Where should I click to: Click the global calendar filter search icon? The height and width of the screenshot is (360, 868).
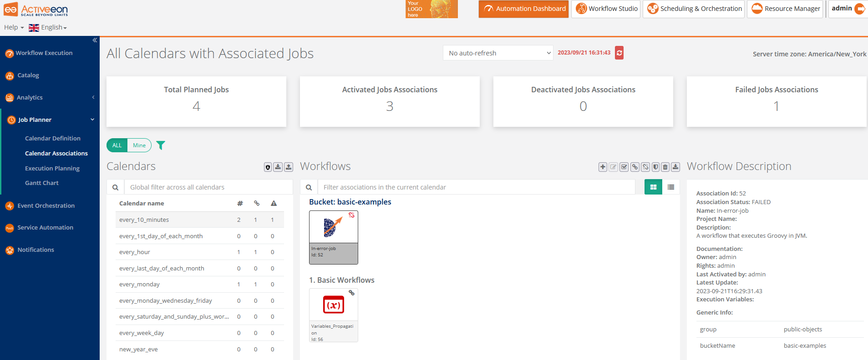point(116,187)
